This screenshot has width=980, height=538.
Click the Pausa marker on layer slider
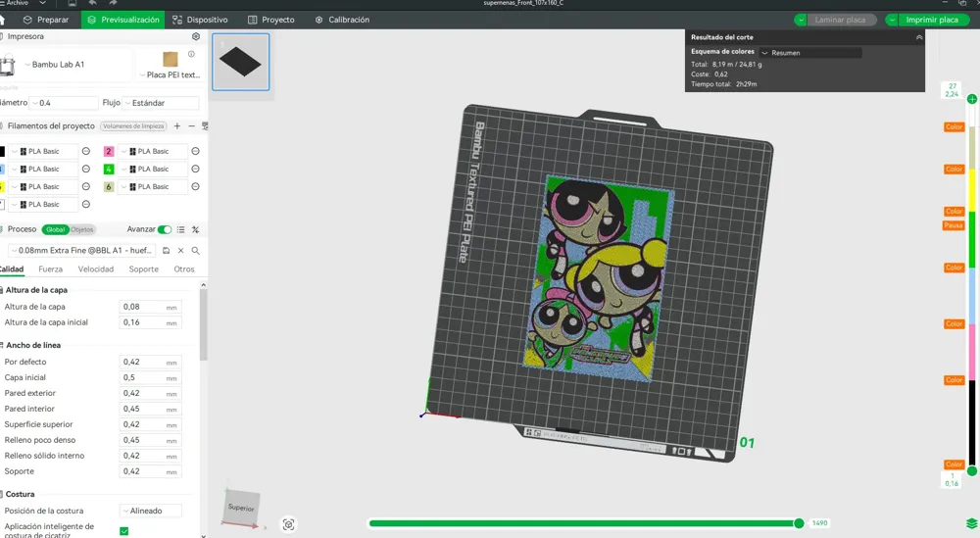954,225
